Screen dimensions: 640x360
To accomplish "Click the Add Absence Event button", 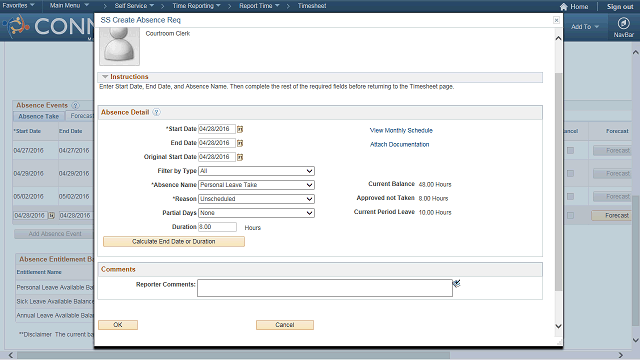I will point(55,234).
